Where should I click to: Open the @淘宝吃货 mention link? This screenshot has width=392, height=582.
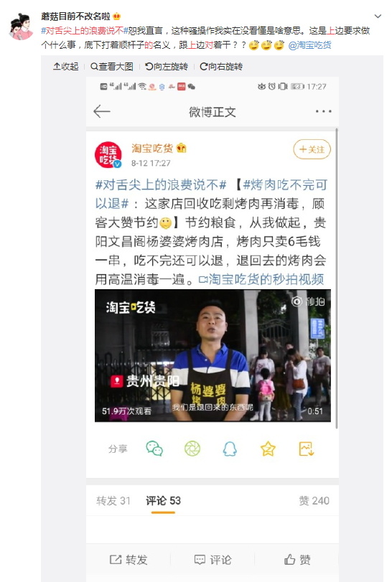click(x=309, y=45)
